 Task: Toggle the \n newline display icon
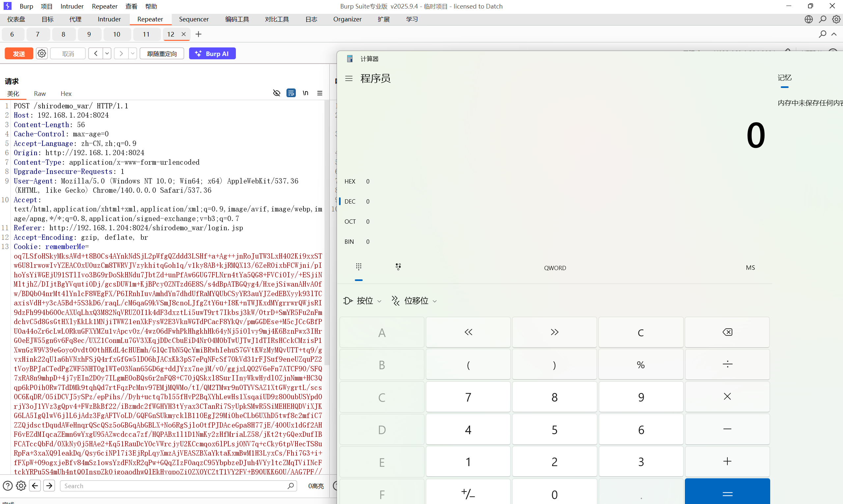pyautogui.click(x=305, y=93)
